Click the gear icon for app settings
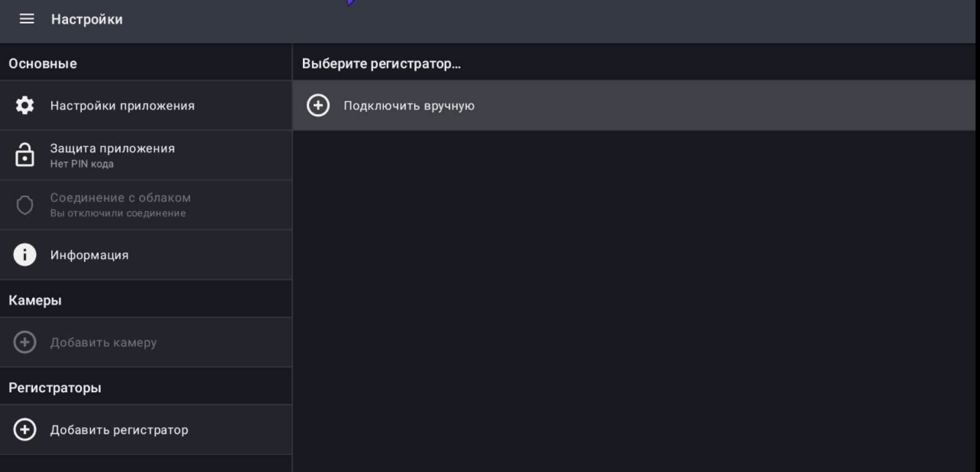 pyautogui.click(x=24, y=105)
